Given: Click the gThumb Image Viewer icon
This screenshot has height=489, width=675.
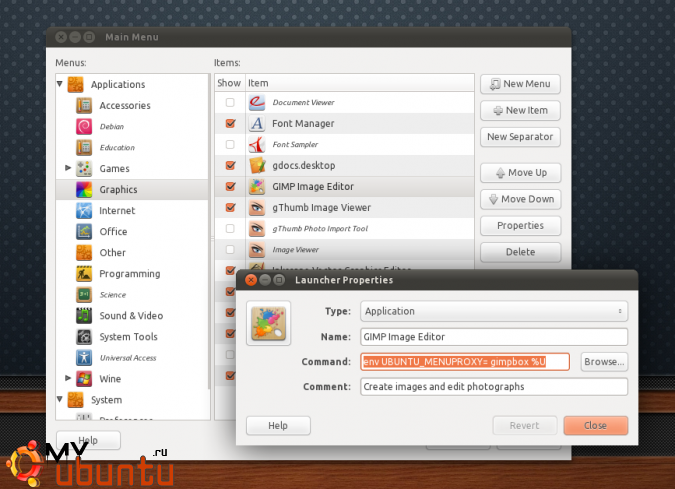Looking at the screenshot, I should pos(256,208).
